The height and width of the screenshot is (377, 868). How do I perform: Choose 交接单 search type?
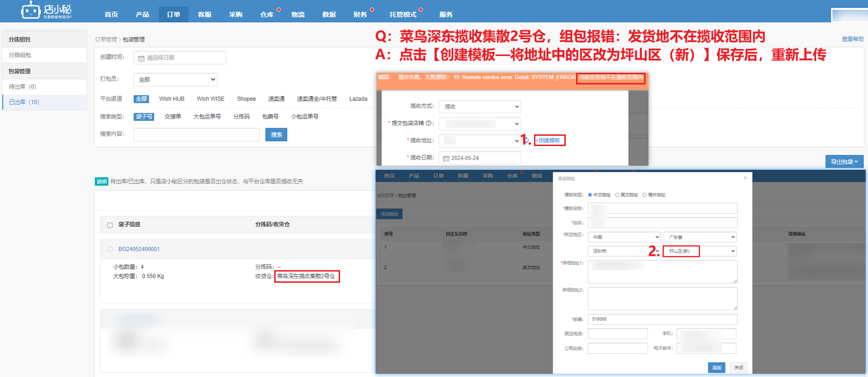pos(173,117)
